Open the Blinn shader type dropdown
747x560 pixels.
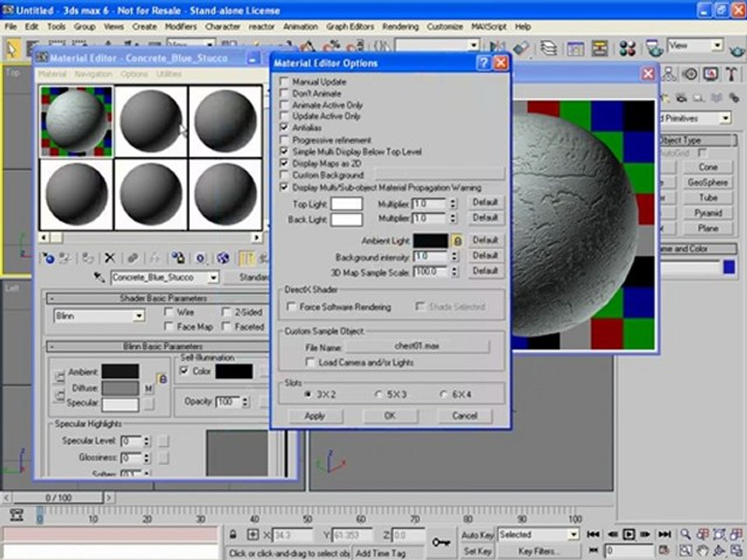[139, 317]
